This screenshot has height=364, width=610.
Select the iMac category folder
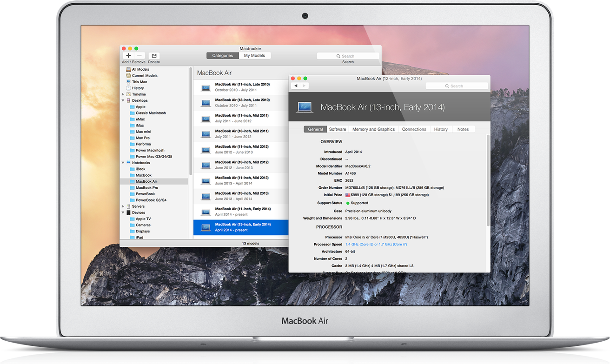pyautogui.click(x=139, y=125)
